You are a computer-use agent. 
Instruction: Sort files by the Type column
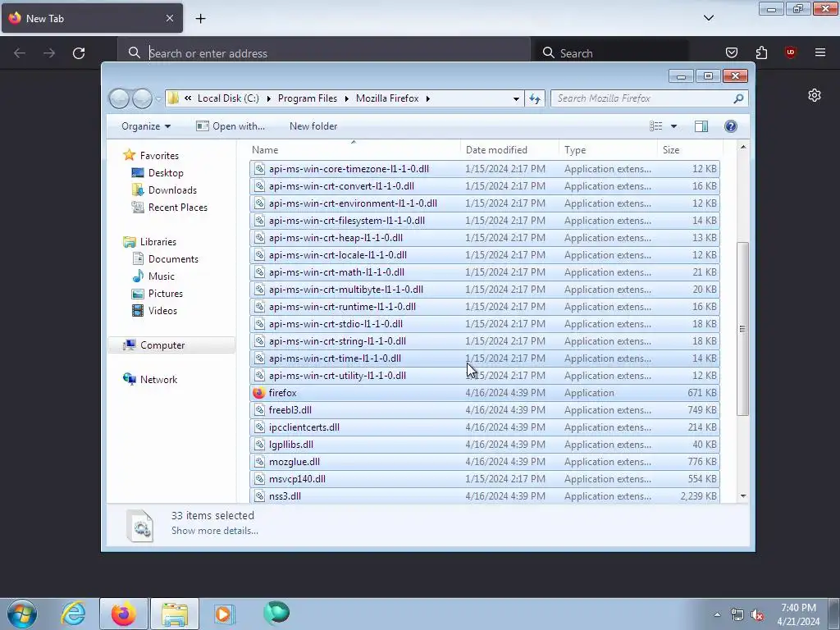tap(608, 150)
